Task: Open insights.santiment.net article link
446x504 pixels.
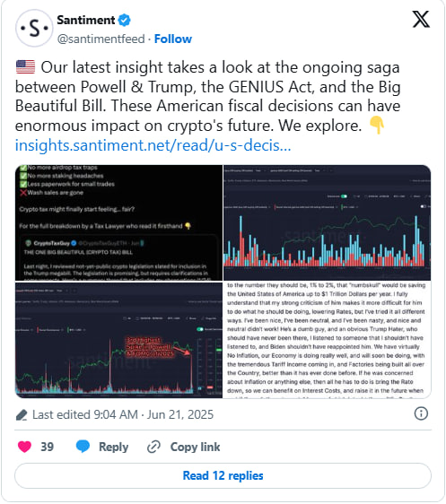Action: pyautogui.click(x=153, y=145)
